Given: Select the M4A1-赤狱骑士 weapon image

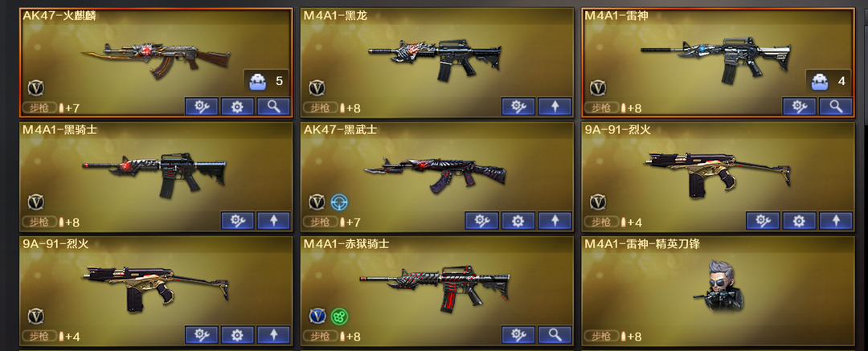Looking at the screenshot, I should pyautogui.click(x=435, y=287).
